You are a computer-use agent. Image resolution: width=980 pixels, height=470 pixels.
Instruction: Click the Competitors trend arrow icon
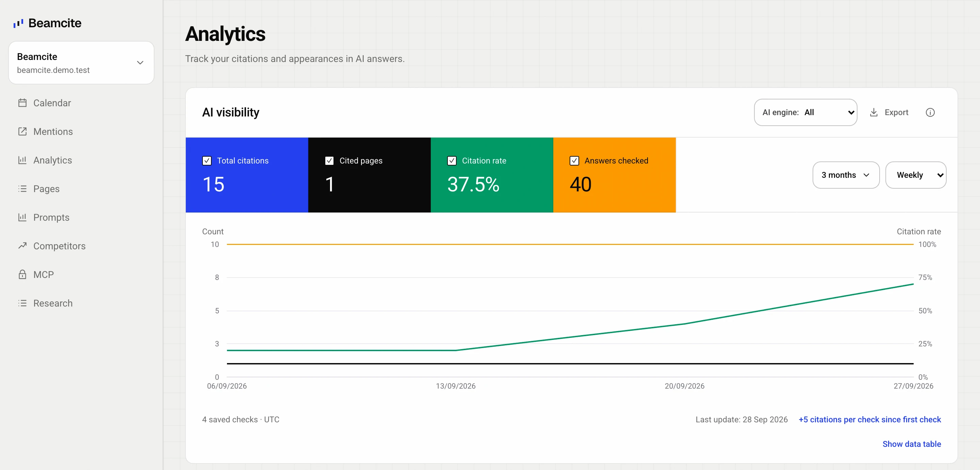22,246
